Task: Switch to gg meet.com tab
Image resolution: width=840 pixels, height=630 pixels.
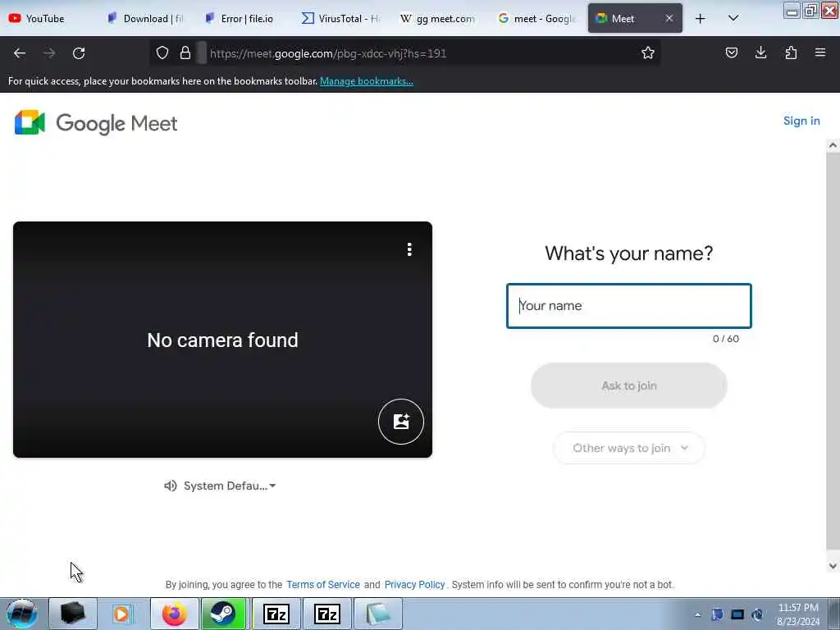Action: click(438, 19)
